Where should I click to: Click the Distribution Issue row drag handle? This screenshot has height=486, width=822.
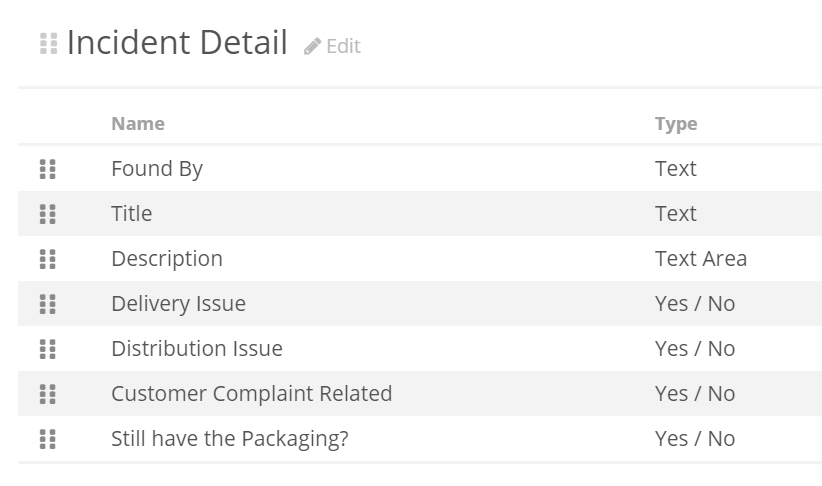pos(48,349)
